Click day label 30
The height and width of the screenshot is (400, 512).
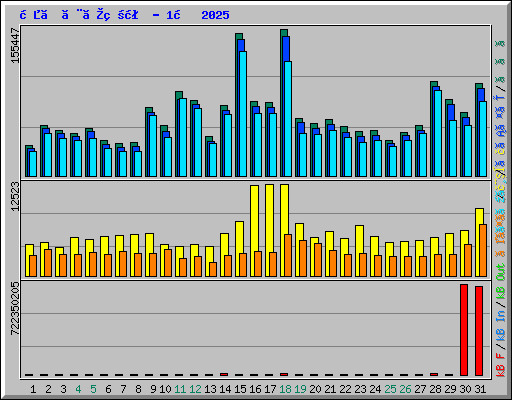point(465,389)
